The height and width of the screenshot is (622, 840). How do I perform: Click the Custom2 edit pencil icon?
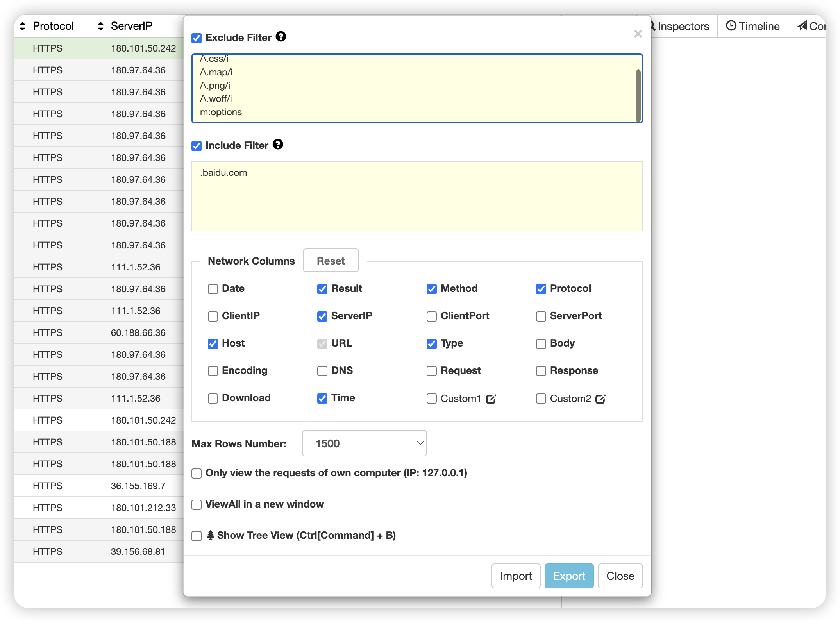[x=600, y=399]
